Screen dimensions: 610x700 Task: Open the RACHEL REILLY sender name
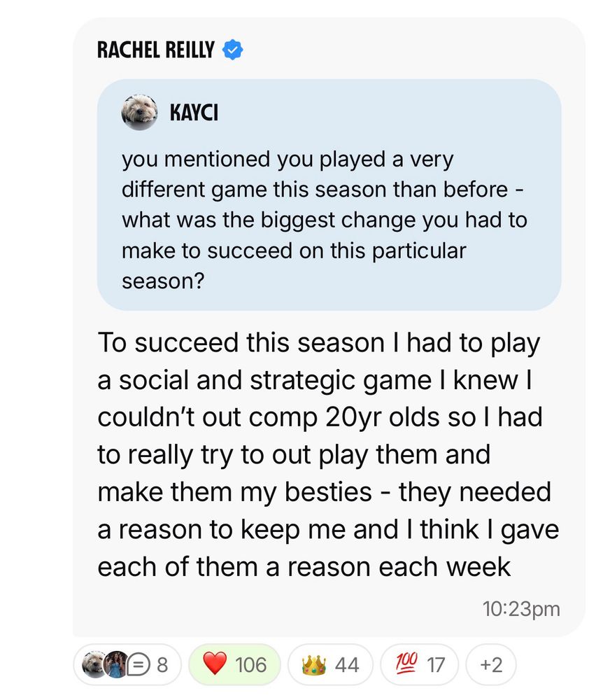[x=156, y=50]
